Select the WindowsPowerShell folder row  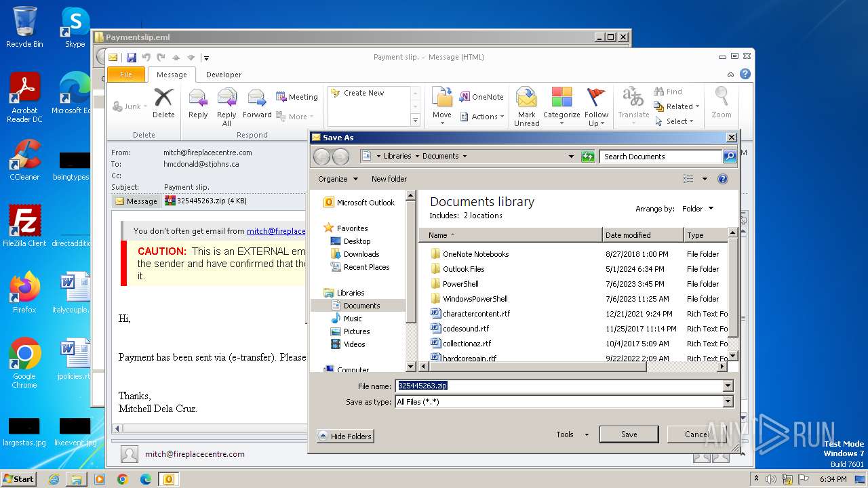[469, 299]
